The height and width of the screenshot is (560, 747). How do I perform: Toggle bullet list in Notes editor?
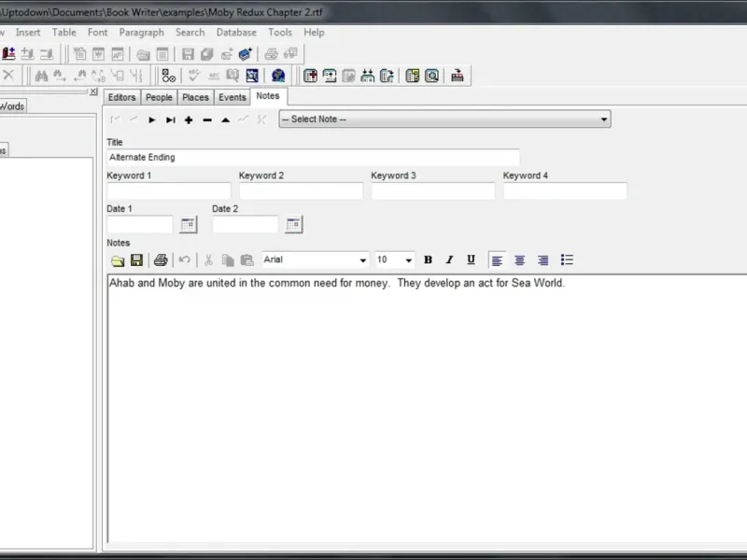tap(567, 260)
